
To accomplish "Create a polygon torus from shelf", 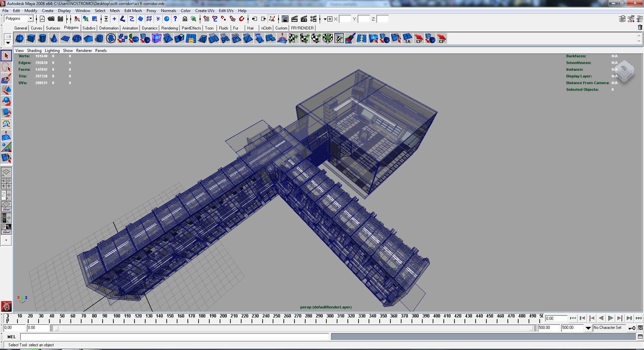I will tap(77, 39).
